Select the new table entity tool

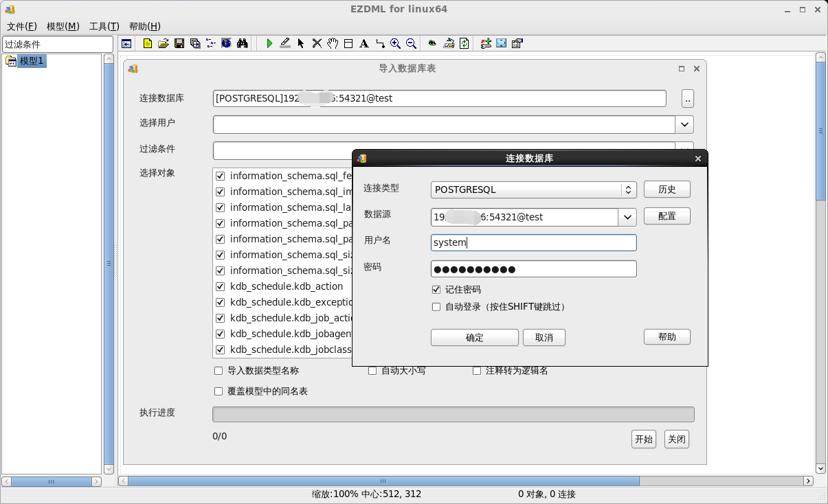click(348, 43)
